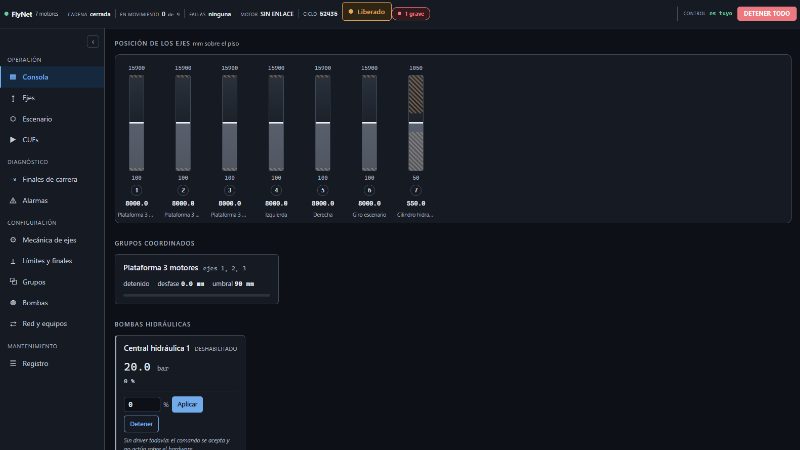
Task: Focus the pump percentage input field
Action: pyautogui.click(x=142, y=404)
